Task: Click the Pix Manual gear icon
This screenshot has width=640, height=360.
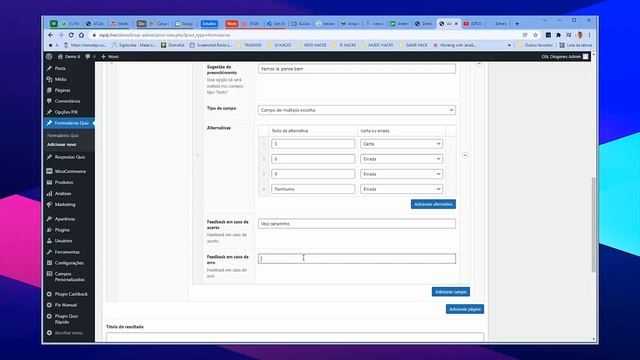Action: coord(49,305)
